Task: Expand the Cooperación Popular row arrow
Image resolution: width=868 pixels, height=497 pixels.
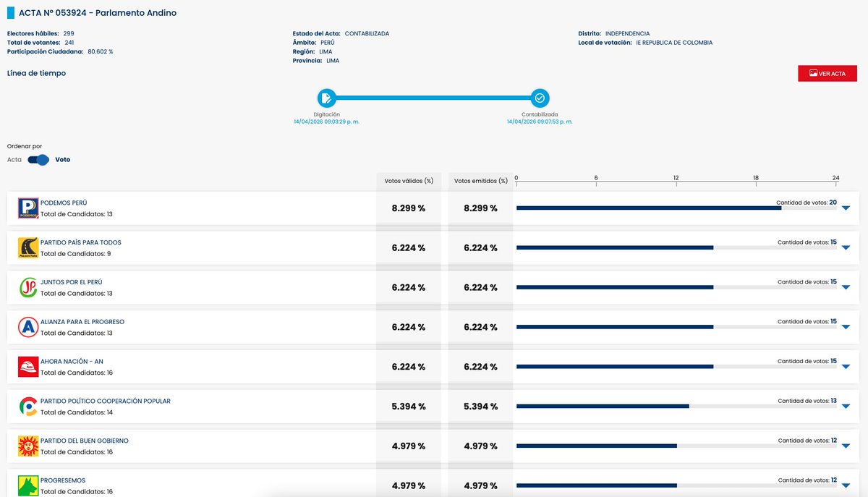Action: pyautogui.click(x=846, y=407)
